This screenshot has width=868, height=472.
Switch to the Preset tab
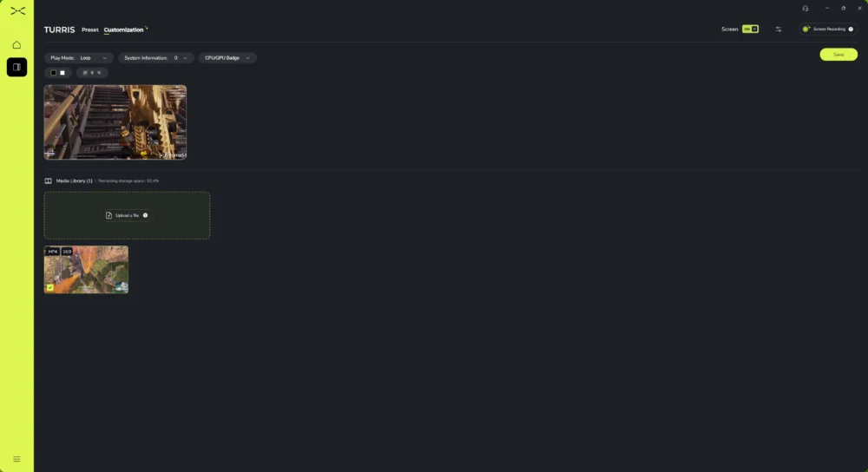89,29
